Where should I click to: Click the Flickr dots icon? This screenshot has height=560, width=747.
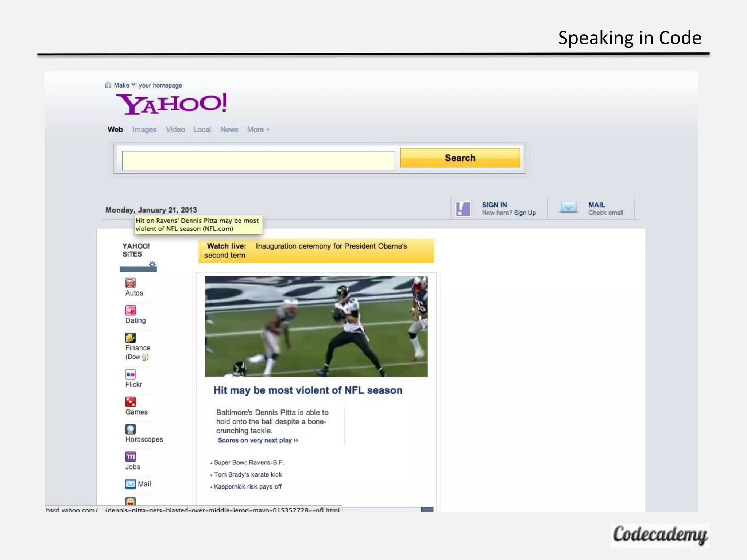tap(131, 374)
